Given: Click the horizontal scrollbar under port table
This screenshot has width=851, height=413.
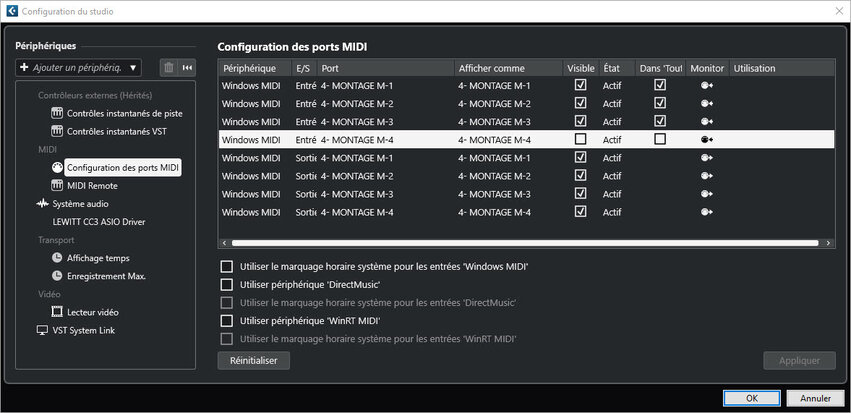Looking at the screenshot, I should click(x=525, y=243).
